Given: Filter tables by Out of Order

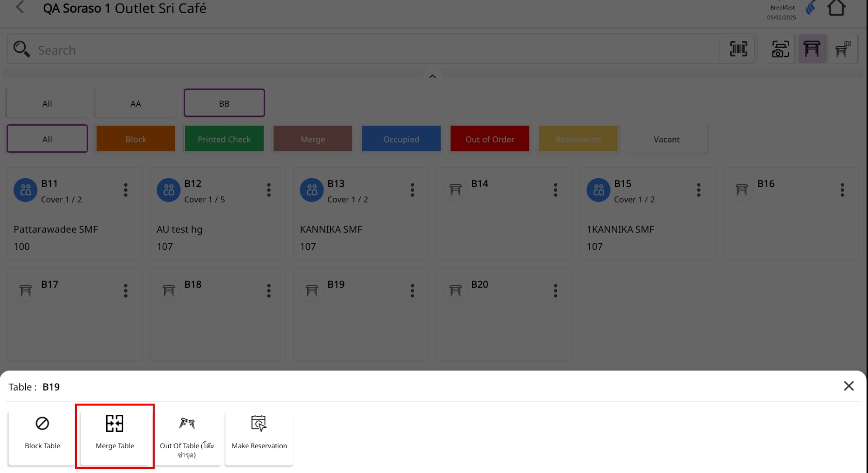Looking at the screenshot, I should pos(490,139).
